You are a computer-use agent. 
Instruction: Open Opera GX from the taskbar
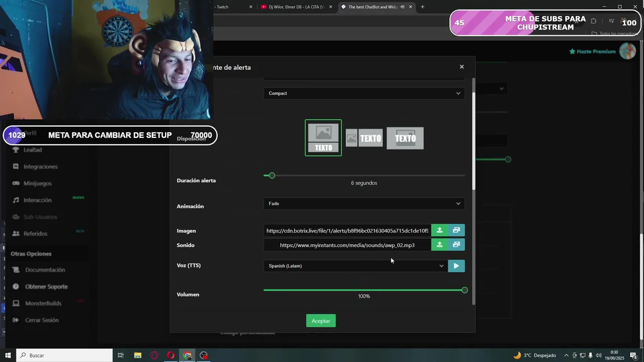tap(154, 355)
